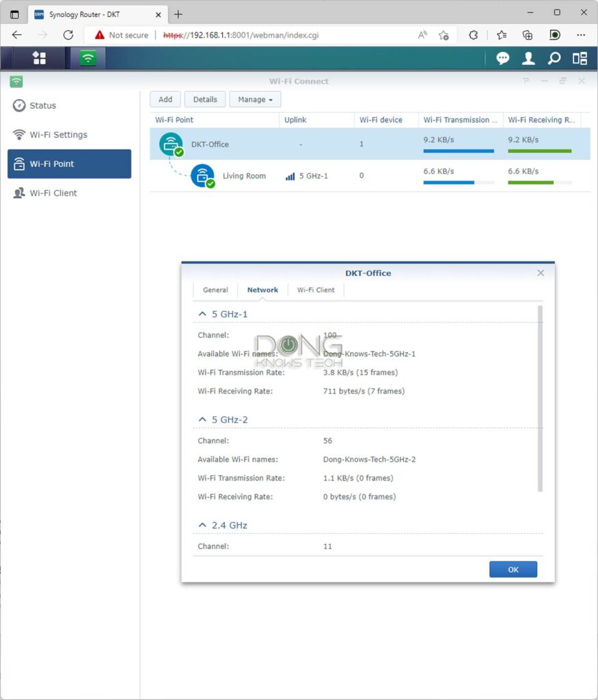598x700 pixels.
Task: Reload the page with refresh icon
Action: (x=68, y=35)
